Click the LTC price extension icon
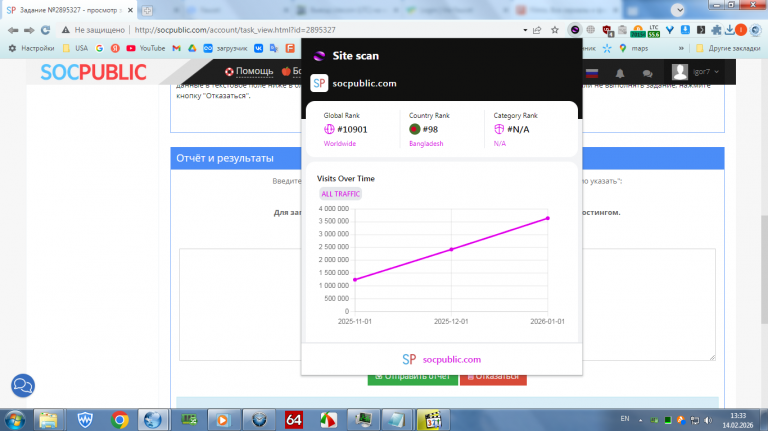Screen dimensions: 768x431 tap(654, 31)
